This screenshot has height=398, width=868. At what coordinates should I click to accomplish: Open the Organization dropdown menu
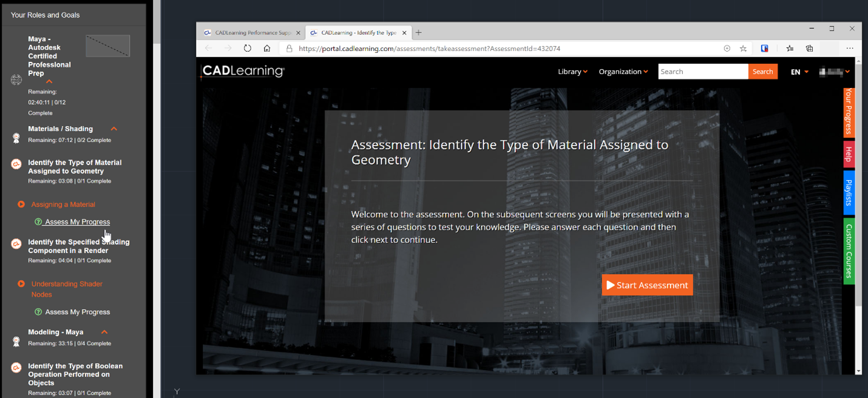(623, 72)
